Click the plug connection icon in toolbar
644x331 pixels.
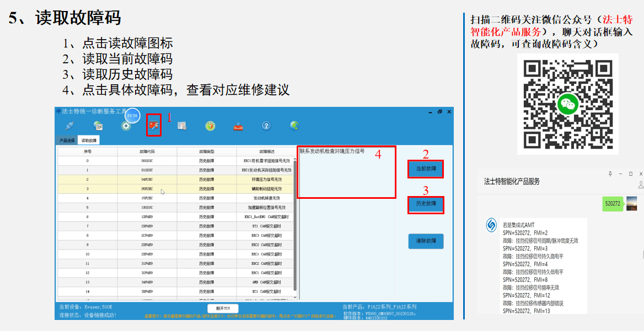point(70,126)
